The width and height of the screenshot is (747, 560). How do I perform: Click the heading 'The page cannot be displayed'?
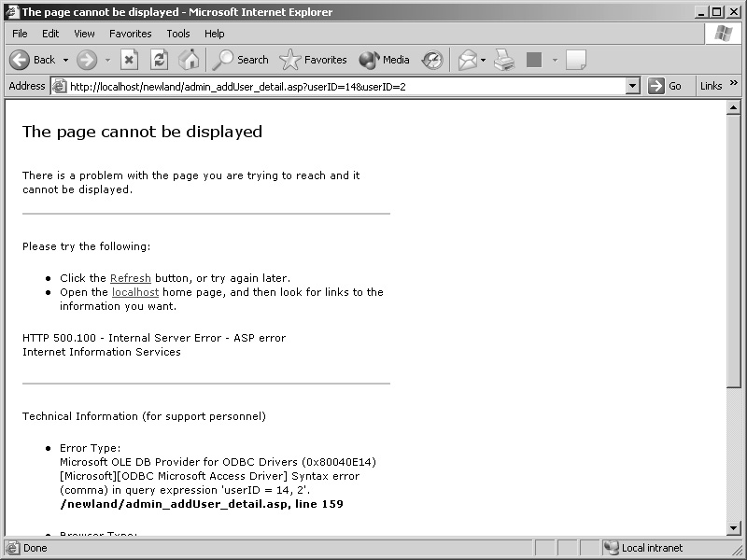[x=143, y=132]
